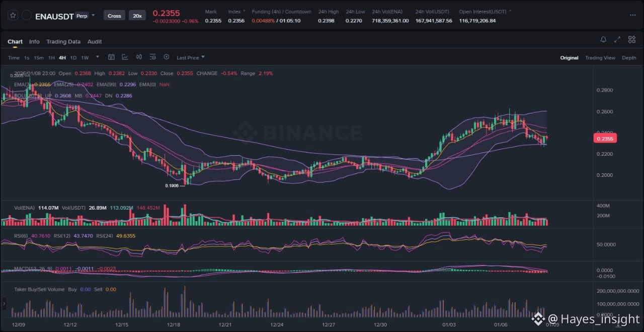Click the BOLL indicator legend row
Viewport: 644px width, 332px height.
(x=73, y=95)
